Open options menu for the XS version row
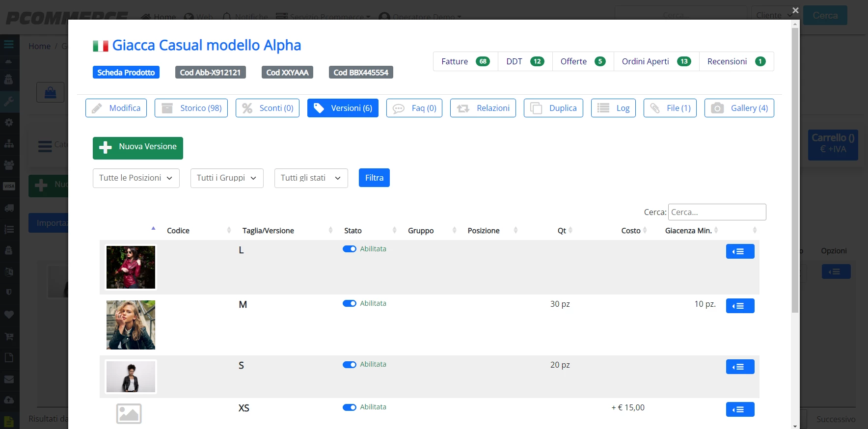 [740, 409]
